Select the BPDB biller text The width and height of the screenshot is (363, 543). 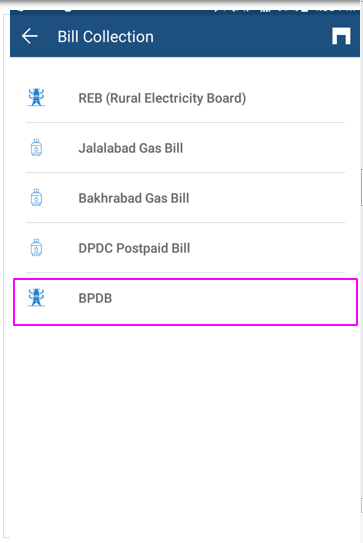pyautogui.click(x=95, y=298)
